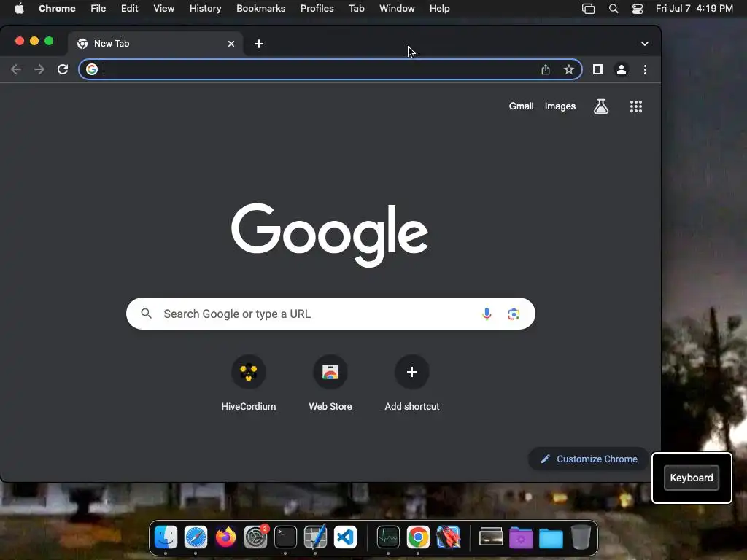Open Terminal from the Dock

(285, 537)
